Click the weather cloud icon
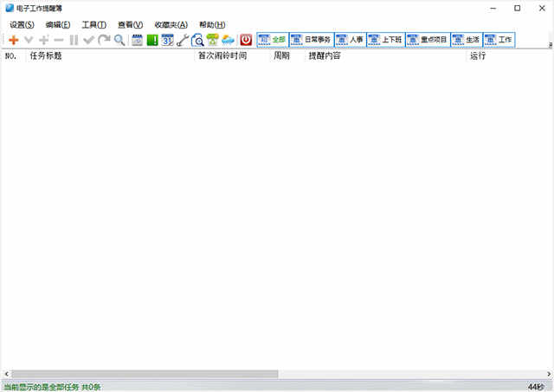The image size is (554, 392). [228, 40]
